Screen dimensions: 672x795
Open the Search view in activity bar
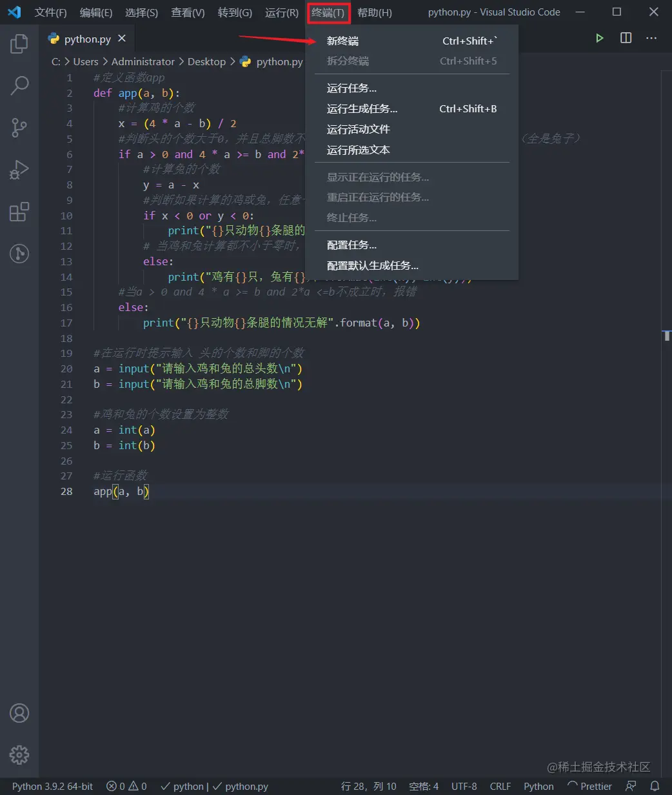19,86
